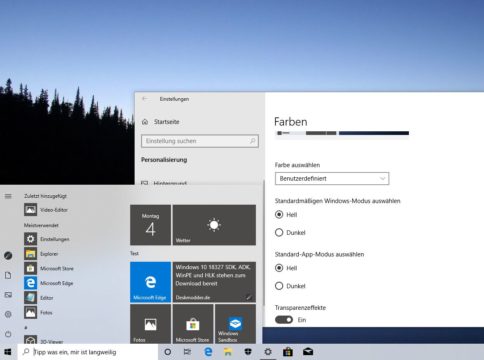The height and width of the screenshot is (360, 484).
Task: Select Dunkel for Standard-App-Modus
Action: (279, 286)
